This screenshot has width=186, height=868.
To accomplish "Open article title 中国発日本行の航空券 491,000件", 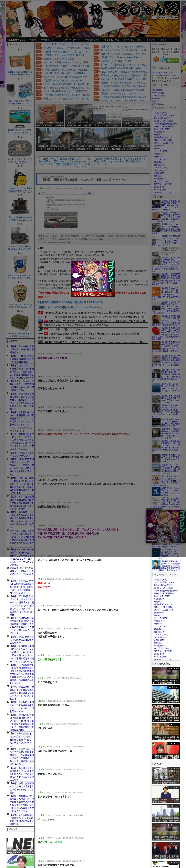I will pos(85,180).
